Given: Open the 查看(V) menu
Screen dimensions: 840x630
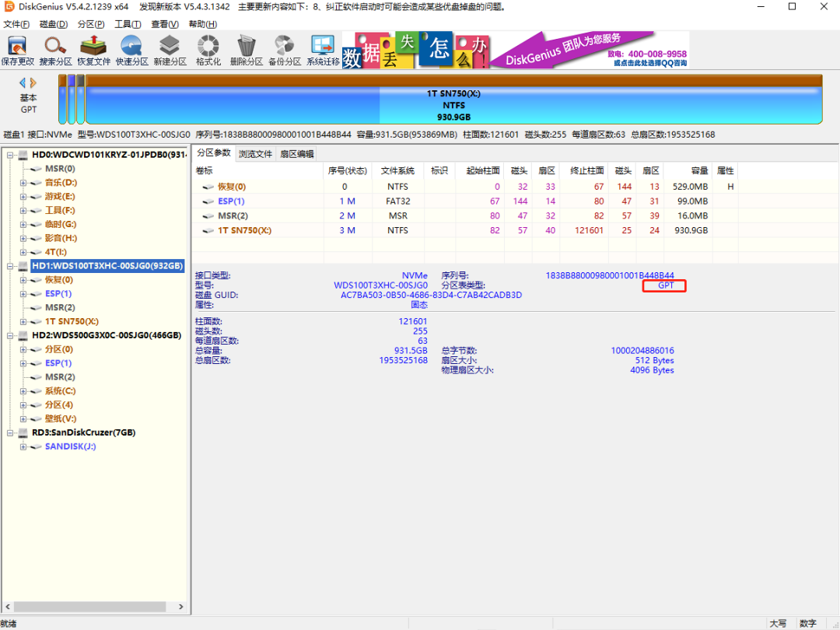Looking at the screenshot, I should click(x=164, y=24).
